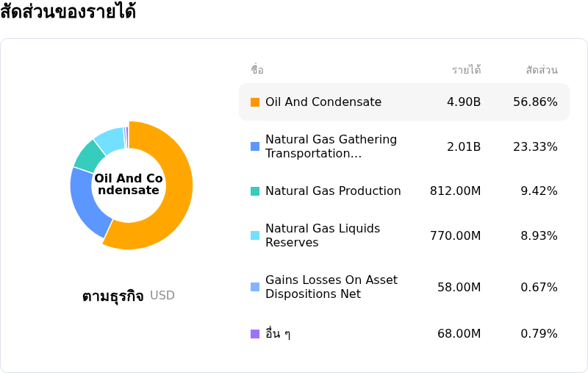Click the donut center Oil And Condensate label
The width and height of the screenshot is (588, 373).
click(x=129, y=184)
